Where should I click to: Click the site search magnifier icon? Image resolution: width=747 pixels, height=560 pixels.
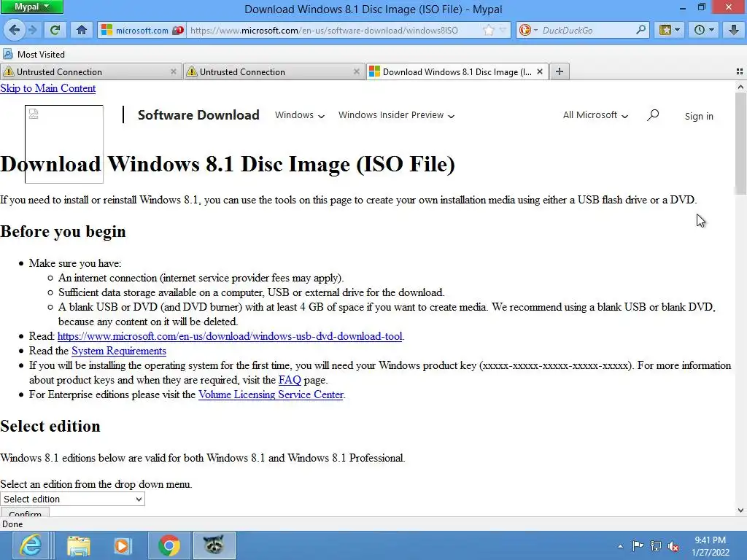coord(653,115)
